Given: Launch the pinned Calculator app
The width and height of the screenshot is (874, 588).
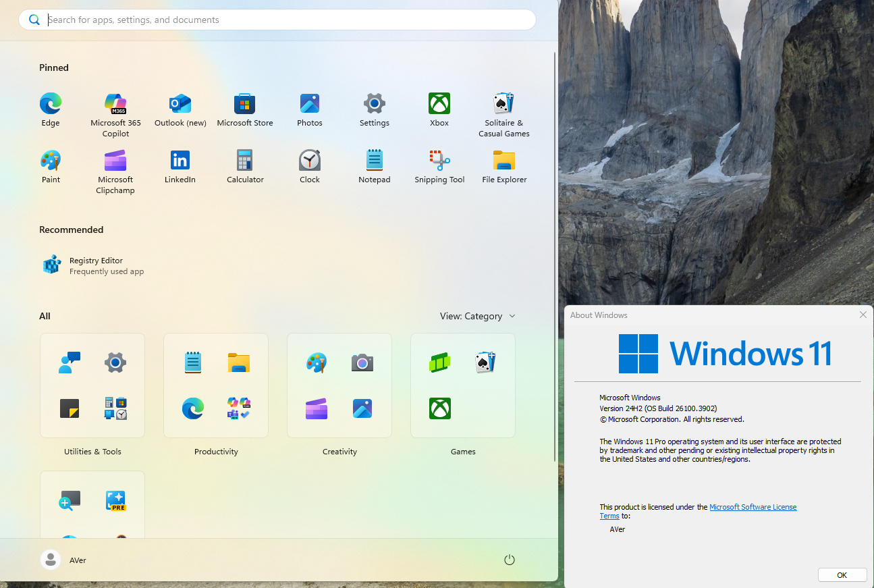Looking at the screenshot, I should [245, 167].
